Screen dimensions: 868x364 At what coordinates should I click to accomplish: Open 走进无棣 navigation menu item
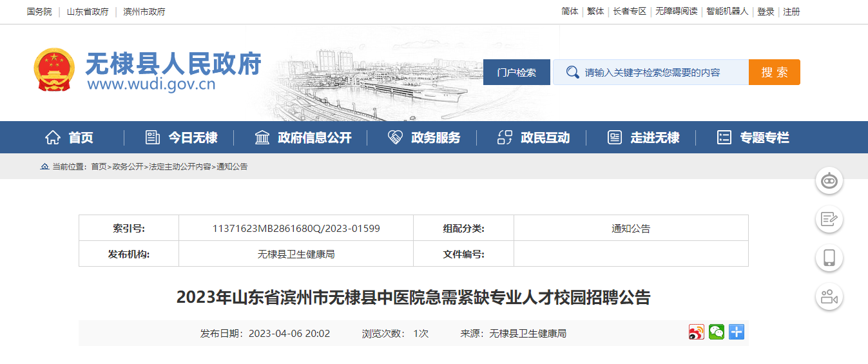[x=655, y=137]
